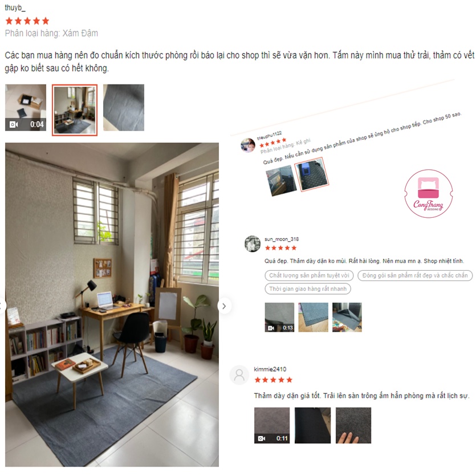Image resolution: width=476 pixels, height=476 pixels.
Task: Click the username kimmie2410
Action: click(x=270, y=369)
